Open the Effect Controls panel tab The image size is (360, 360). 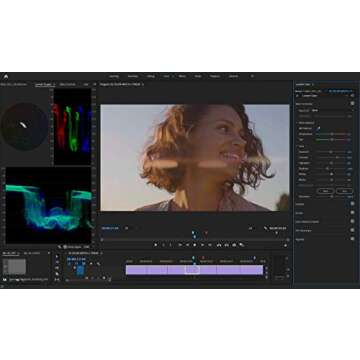[x=67, y=85]
